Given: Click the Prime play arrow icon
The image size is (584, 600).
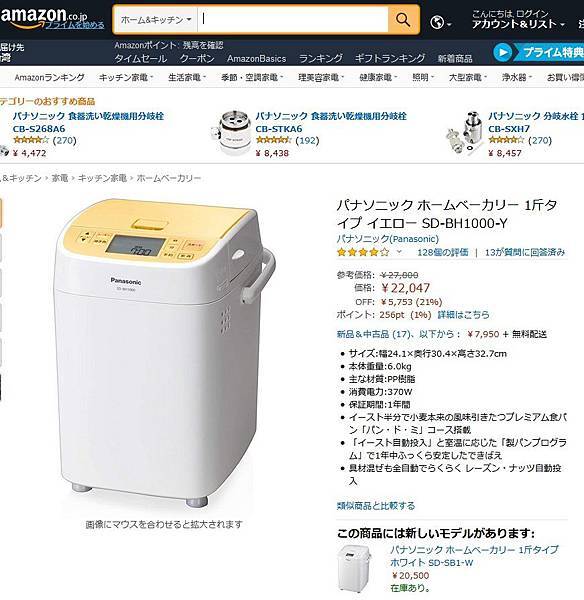Looking at the screenshot, I should [x=502, y=52].
